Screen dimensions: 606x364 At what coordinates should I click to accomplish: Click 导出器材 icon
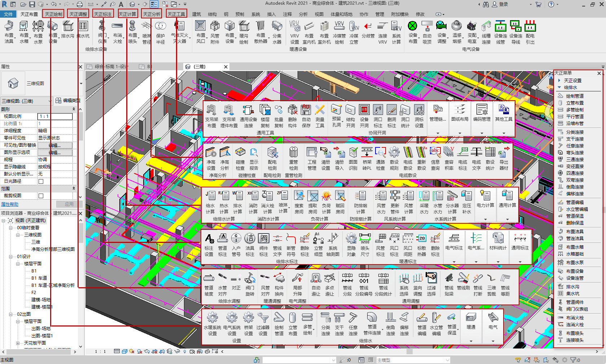504,159
